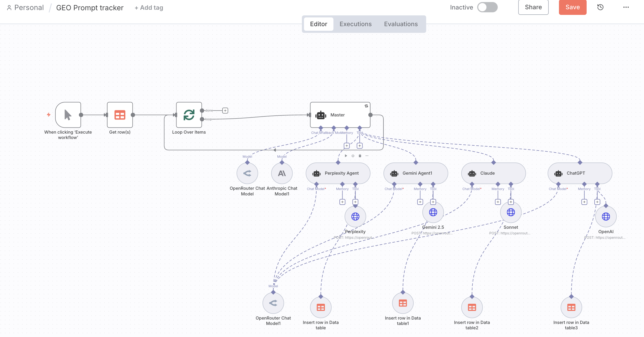
Task: Click the Save button
Action: (x=572, y=7)
